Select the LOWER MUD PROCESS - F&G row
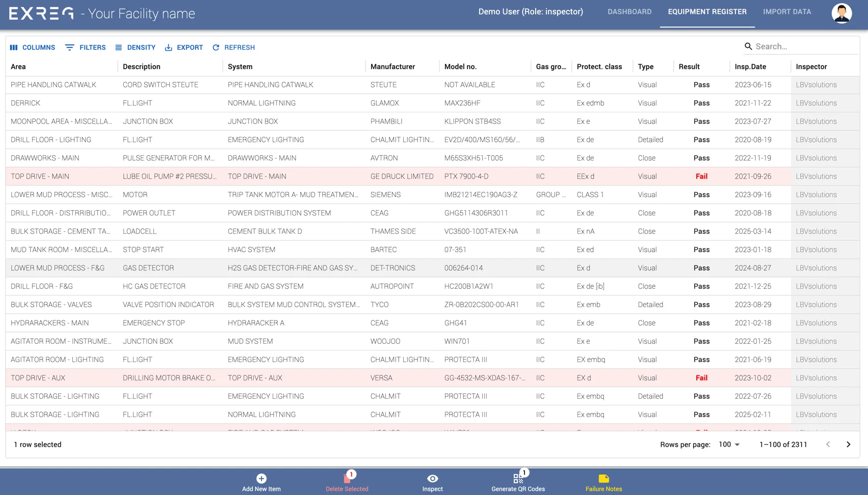Screen dimensions: 868x495 pyautogui.click(x=432, y=268)
